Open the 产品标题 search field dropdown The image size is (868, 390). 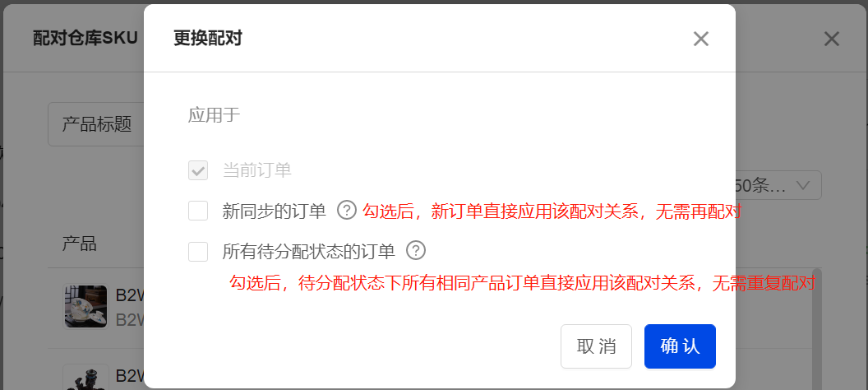96,124
